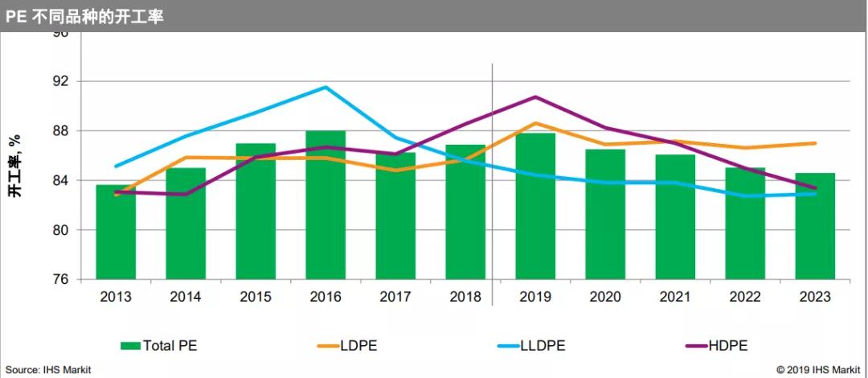Click the chart title 'PE 不同品种的开工率'

(x=84, y=17)
